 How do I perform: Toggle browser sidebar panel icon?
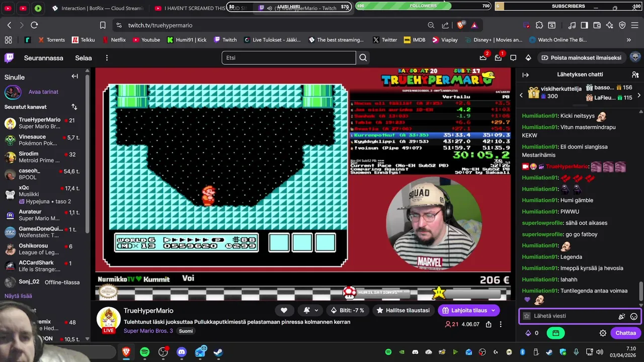point(584,25)
